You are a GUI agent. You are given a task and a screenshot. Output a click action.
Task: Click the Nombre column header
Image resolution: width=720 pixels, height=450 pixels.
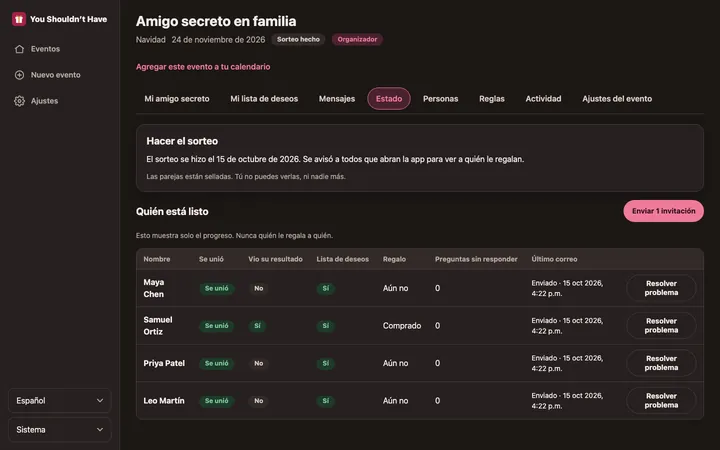(x=157, y=259)
